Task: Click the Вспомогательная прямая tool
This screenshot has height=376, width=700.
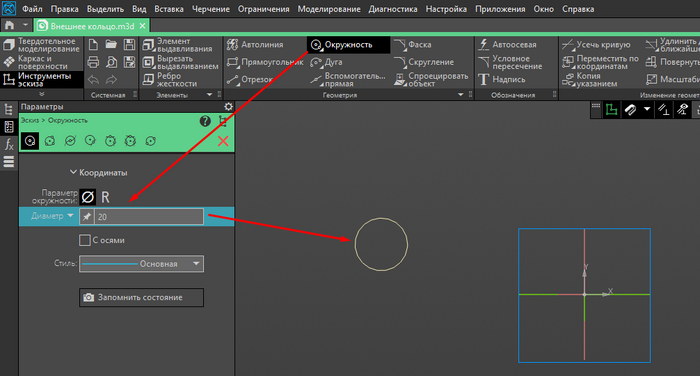Action: (348, 79)
